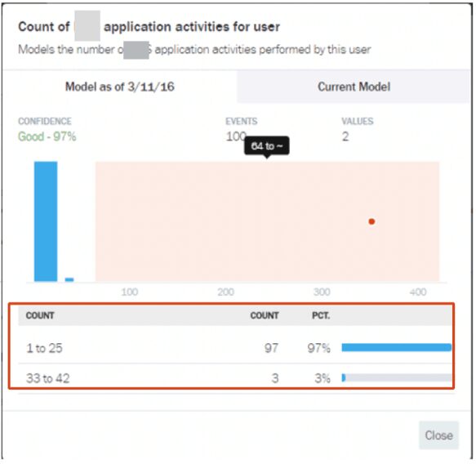This screenshot has height=464, width=476.
Task: Click the EVENTS label
Action: tap(242, 121)
